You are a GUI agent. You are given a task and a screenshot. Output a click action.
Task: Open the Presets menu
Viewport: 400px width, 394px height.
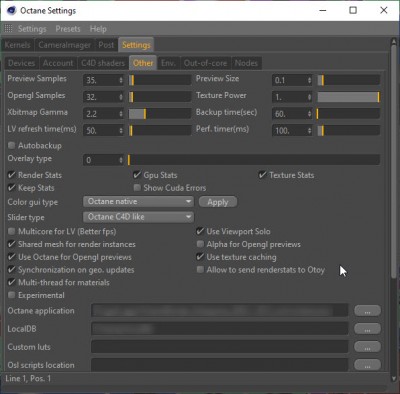(68, 29)
